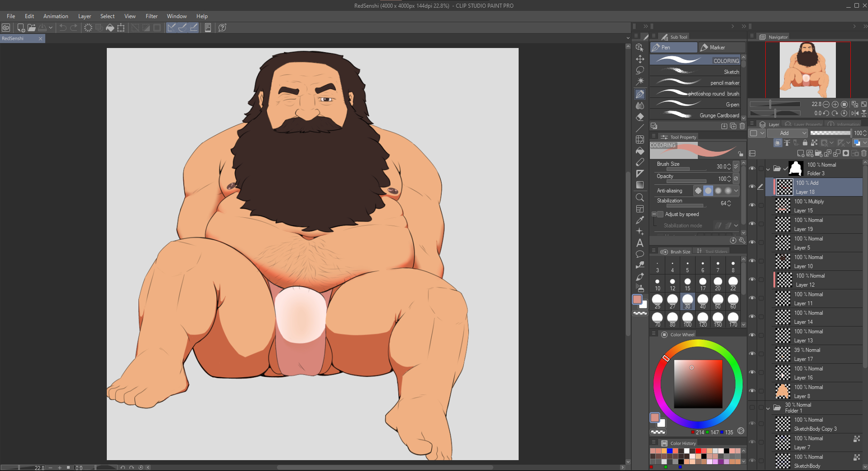
Task: Choose the Text tool
Action: coord(639,243)
